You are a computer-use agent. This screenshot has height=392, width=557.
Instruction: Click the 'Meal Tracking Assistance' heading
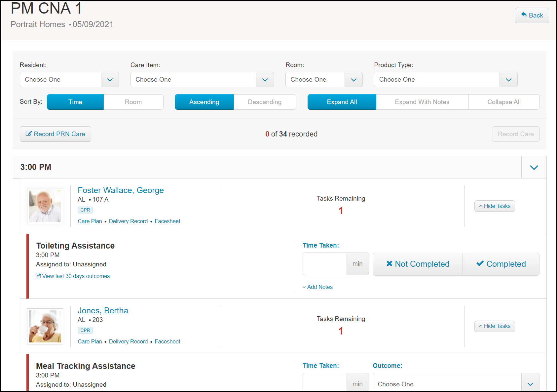(x=86, y=366)
